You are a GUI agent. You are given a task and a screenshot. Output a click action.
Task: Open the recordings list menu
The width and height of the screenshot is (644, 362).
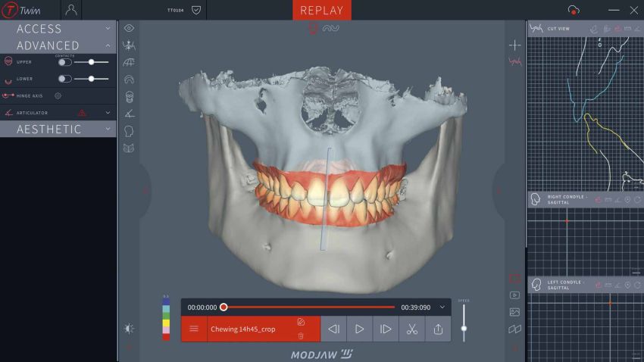[194, 329]
